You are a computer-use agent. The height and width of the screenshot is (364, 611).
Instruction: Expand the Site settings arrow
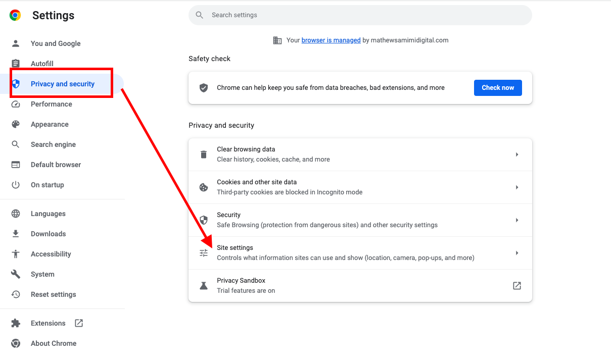(516, 253)
